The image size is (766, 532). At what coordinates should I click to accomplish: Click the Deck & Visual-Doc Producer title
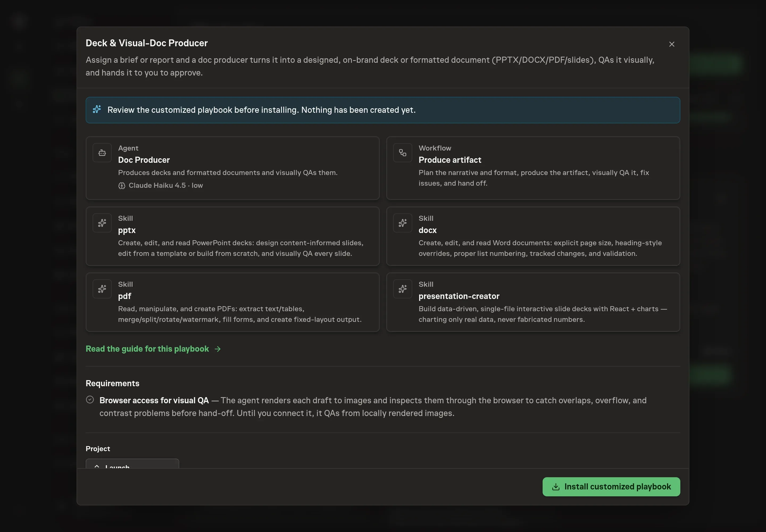pos(147,43)
